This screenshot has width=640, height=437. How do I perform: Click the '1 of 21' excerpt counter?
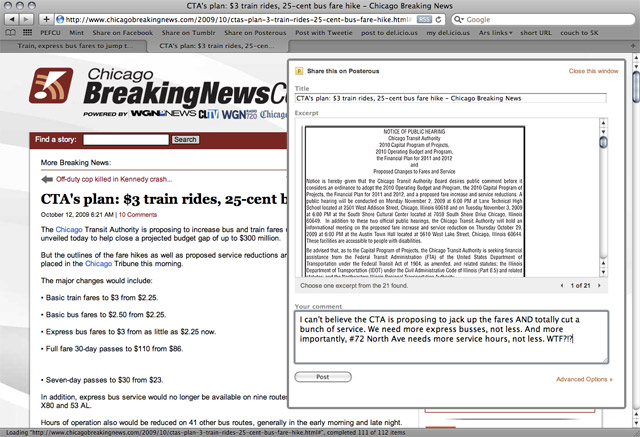pyautogui.click(x=580, y=286)
